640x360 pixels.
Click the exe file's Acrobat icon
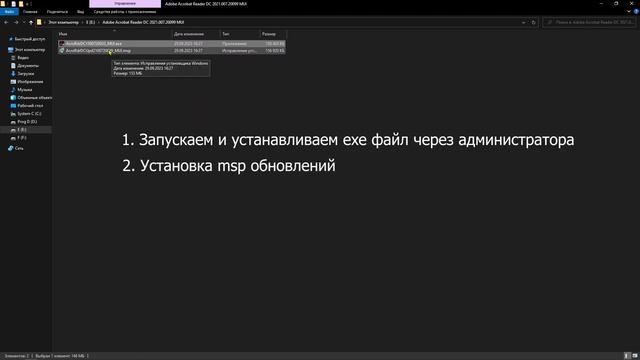pyautogui.click(x=62, y=43)
